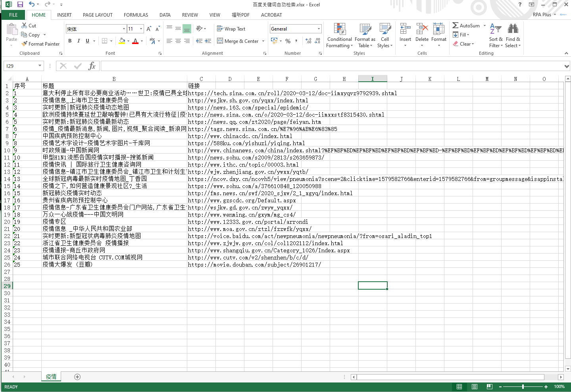
Task: Apply accounting number format
Action: (274, 41)
